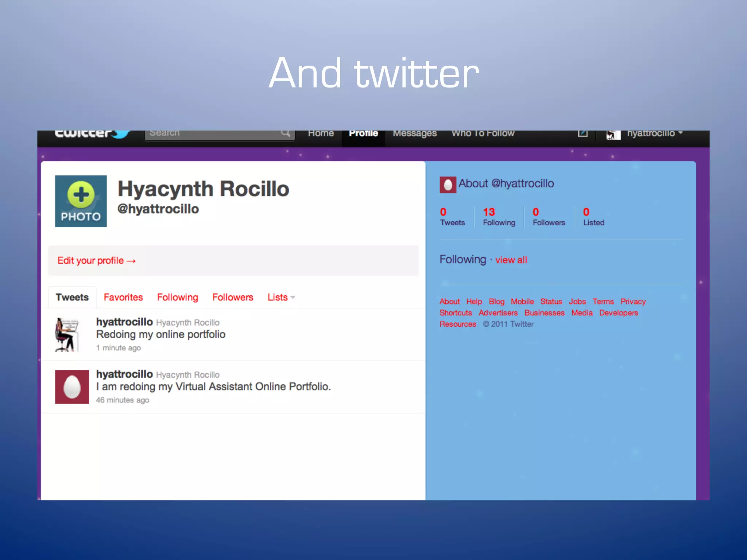Click the 13 Following stat
Viewport: 747px width, 560px height.
pyautogui.click(x=499, y=217)
